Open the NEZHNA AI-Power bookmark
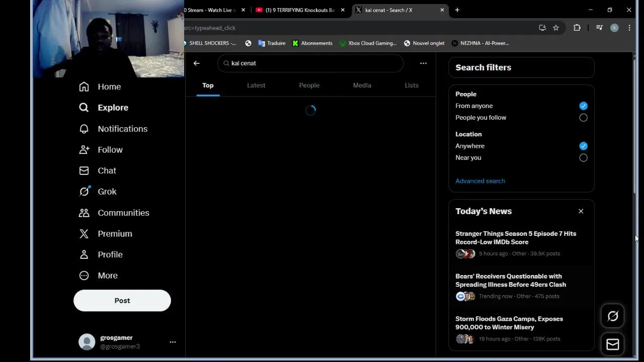644x362 pixels. click(x=480, y=43)
